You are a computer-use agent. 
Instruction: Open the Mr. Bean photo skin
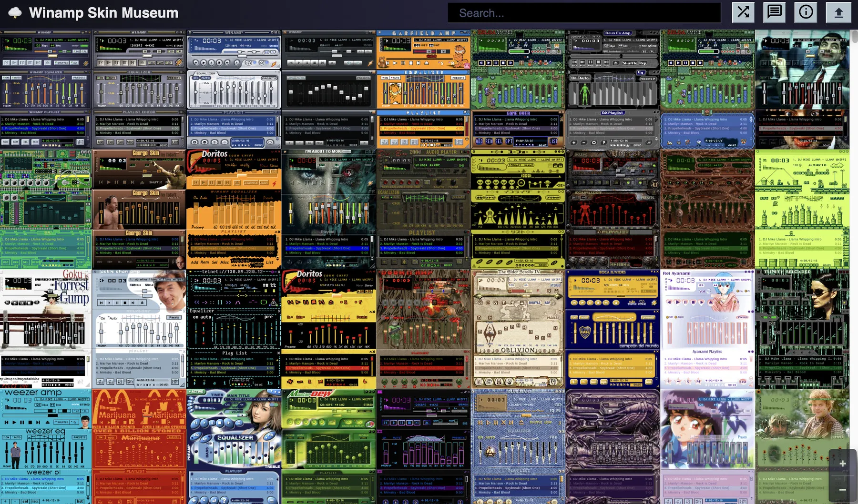coord(802,90)
